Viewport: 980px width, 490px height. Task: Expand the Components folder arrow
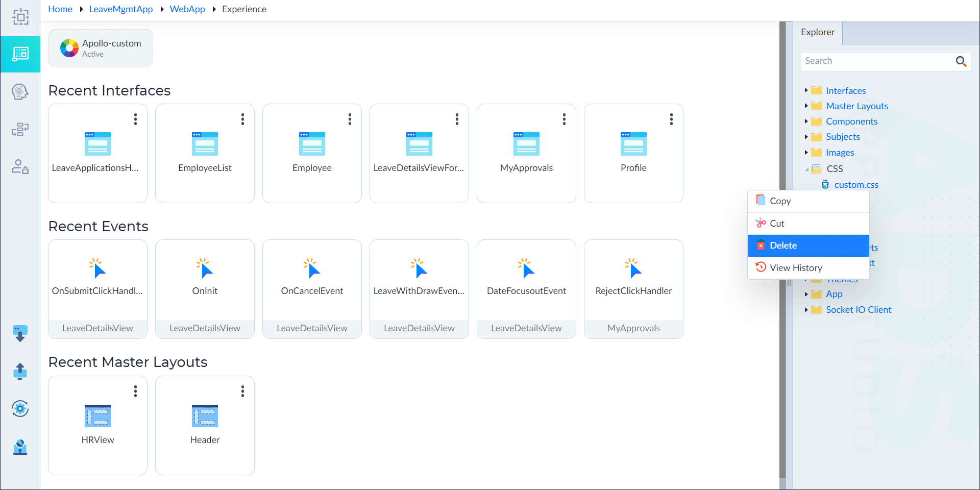click(x=806, y=121)
